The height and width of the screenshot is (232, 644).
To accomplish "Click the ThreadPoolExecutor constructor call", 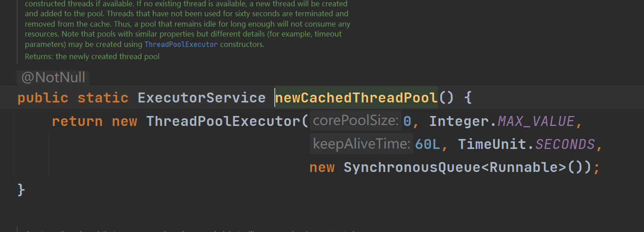I will (x=223, y=121).
